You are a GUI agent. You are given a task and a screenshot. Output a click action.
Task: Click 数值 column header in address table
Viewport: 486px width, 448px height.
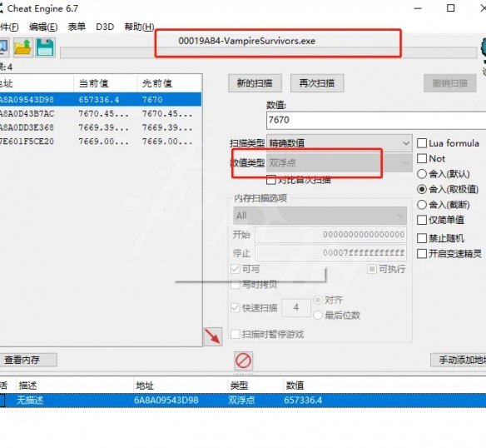(384, 386)
